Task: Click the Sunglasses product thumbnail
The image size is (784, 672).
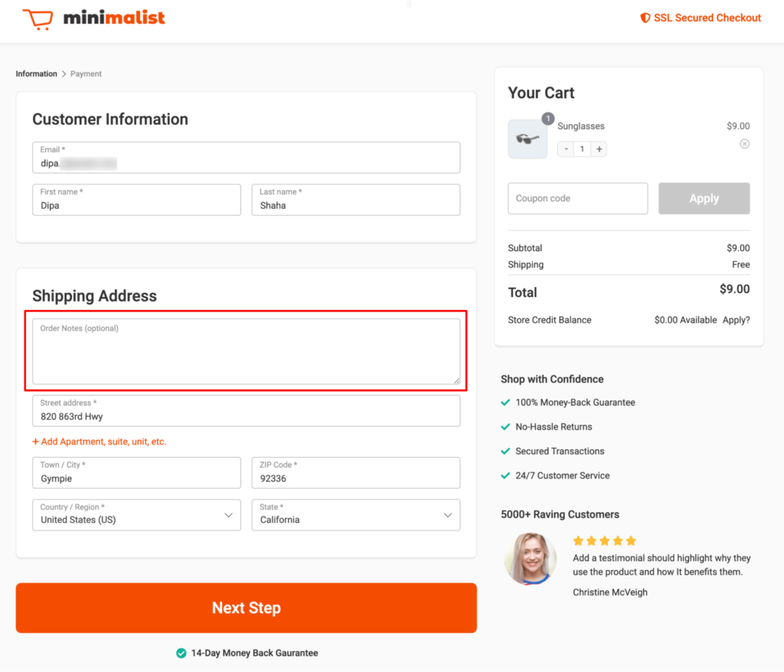Action: (528, 137)
